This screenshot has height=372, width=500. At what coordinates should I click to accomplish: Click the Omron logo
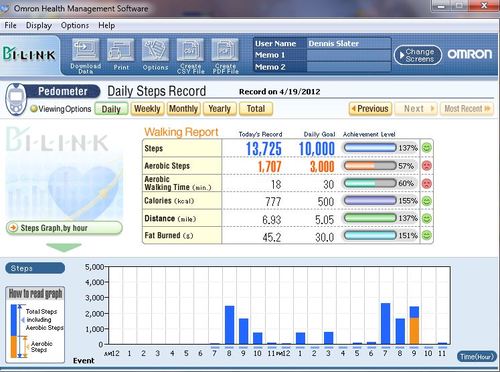(470, 54)
